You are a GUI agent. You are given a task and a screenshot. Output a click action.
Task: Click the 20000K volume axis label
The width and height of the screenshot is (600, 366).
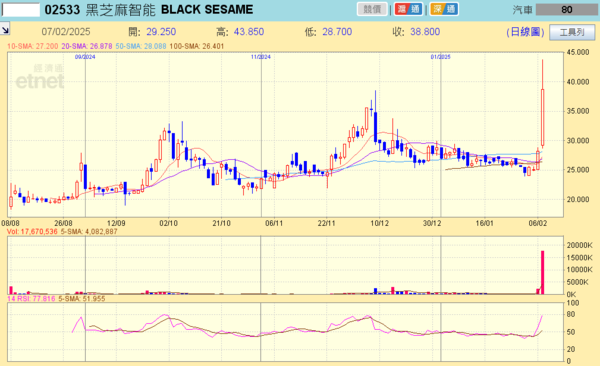pos(579,245)
